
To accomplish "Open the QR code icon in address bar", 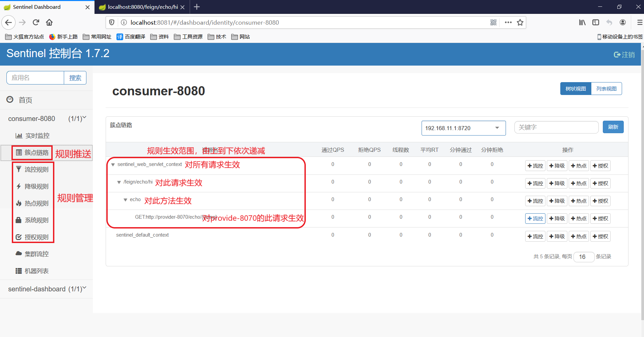I will (x=493, y=23).
